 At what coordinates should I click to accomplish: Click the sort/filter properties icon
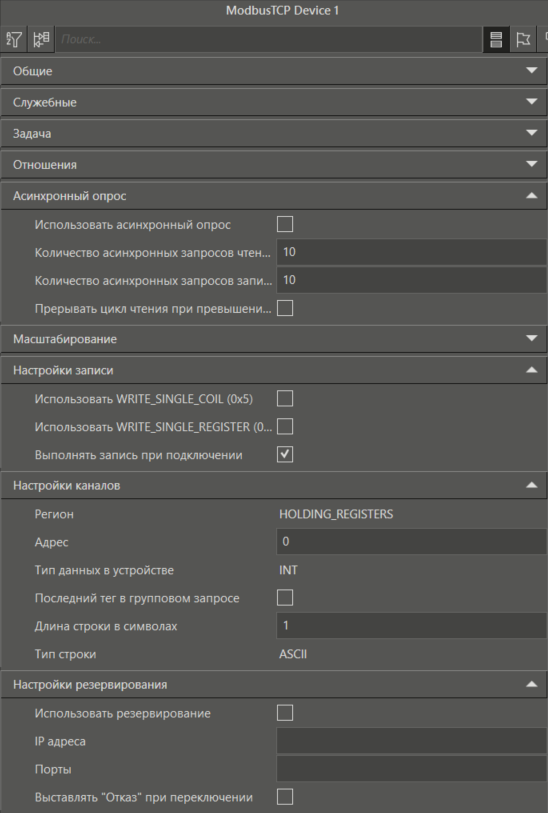[14, 39]
